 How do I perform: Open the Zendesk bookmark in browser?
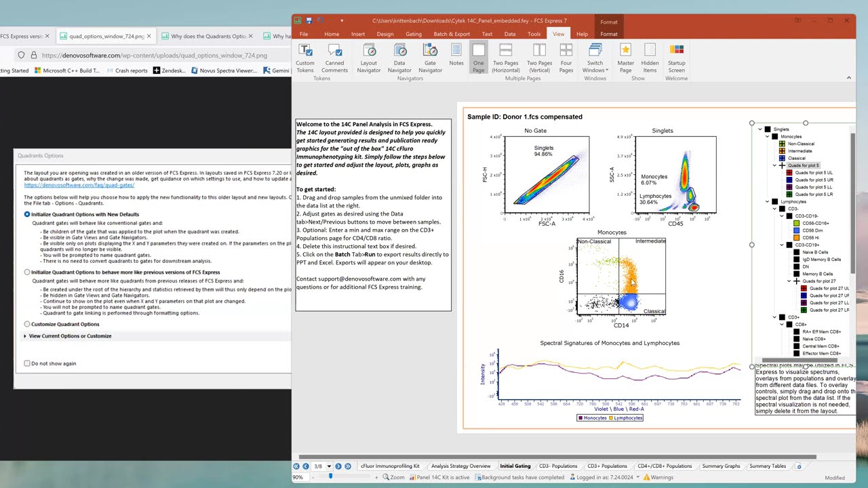click(170, 70)
